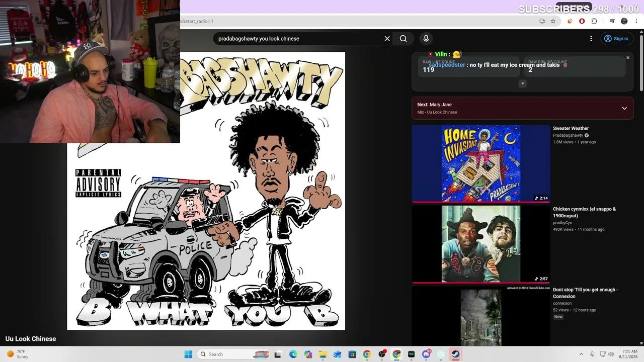Screen dimensions: 644x362
Task: Open the weather widget showing 76°F Sunny
Action: point(18,354)
